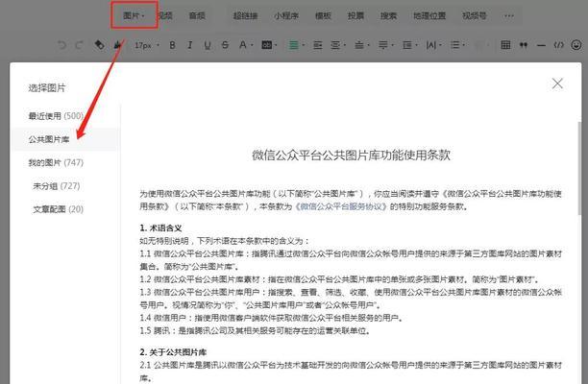Close the 选择图片 dialog
The image size is (588, 384).
point(557,84)
